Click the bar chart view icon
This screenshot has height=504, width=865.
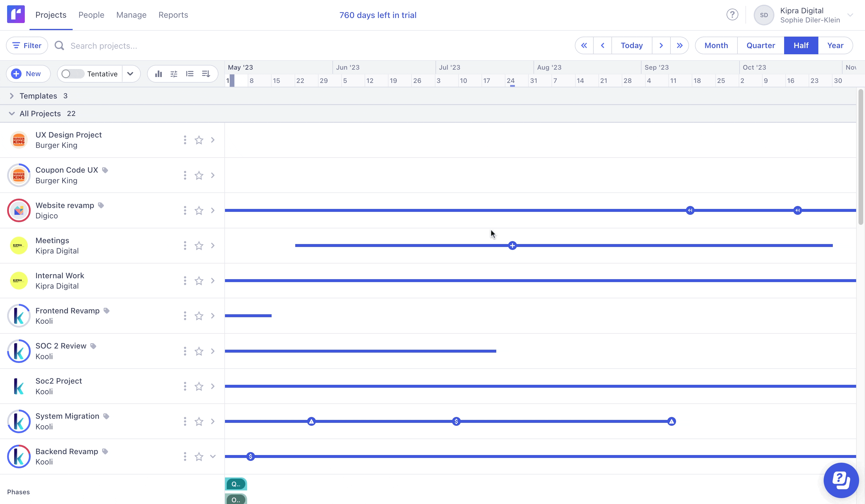158,74
